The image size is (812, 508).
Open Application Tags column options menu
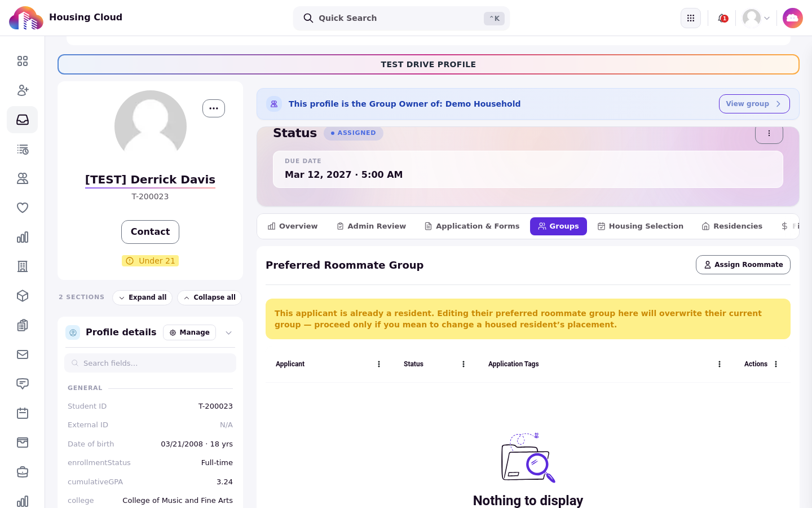(x=720, y=364)
